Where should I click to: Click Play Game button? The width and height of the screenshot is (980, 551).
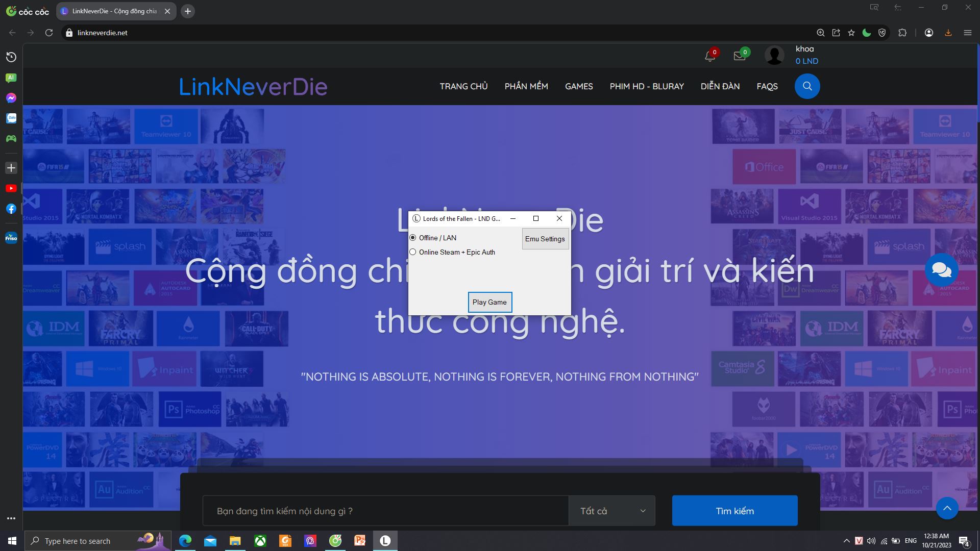pyautogui.click(x=488, y=302)
